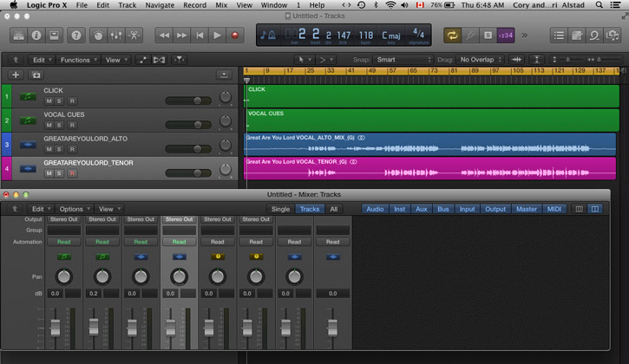Toggle the Tuner button
The height and width of the screenshot is (364, 629).
coord(469,36)
